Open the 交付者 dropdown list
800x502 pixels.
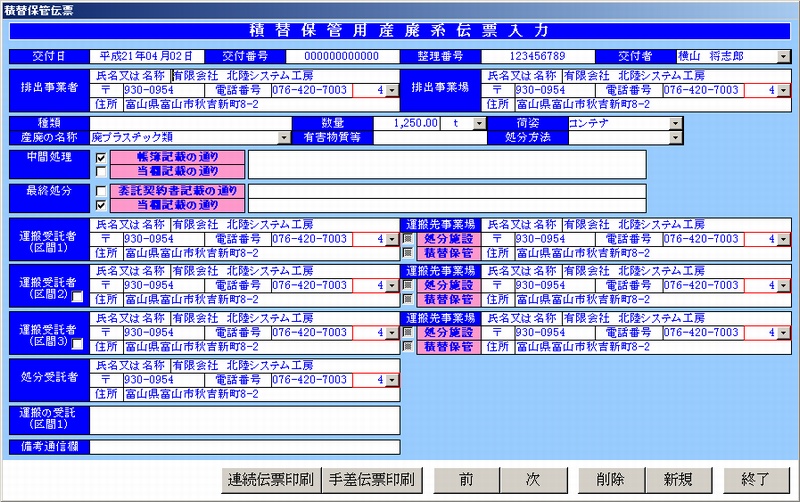[x=783, y=56]
